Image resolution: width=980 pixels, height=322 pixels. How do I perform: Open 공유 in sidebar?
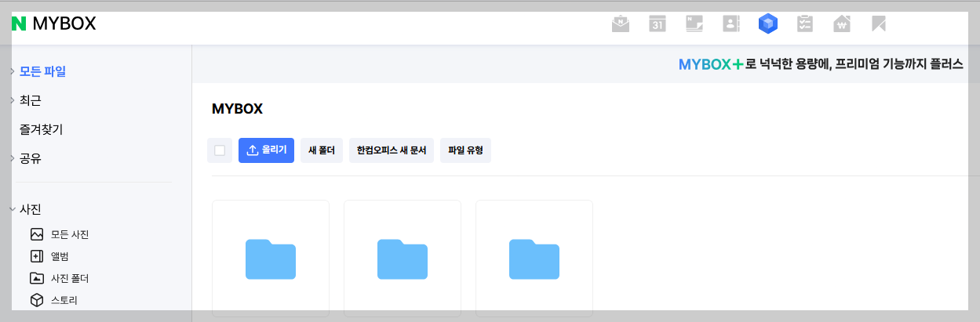[30, 158]
